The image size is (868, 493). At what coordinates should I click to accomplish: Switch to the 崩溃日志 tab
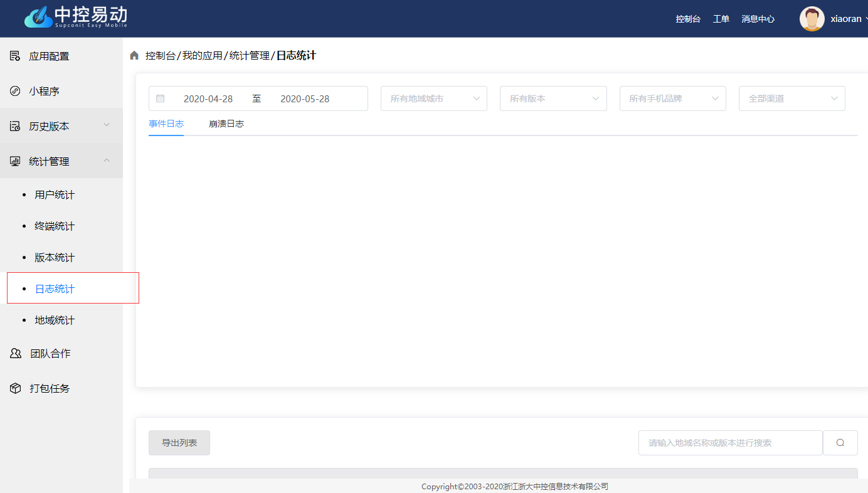pos(226,124)
